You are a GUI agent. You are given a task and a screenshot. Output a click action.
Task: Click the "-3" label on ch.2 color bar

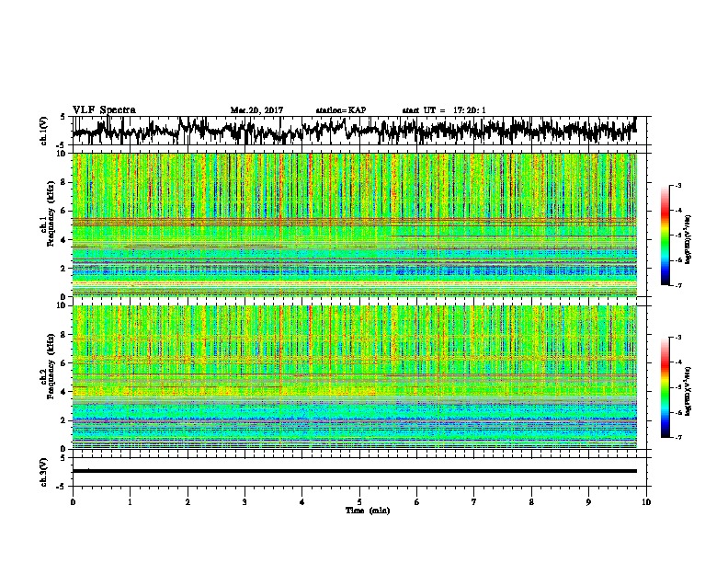coord(677,338)
